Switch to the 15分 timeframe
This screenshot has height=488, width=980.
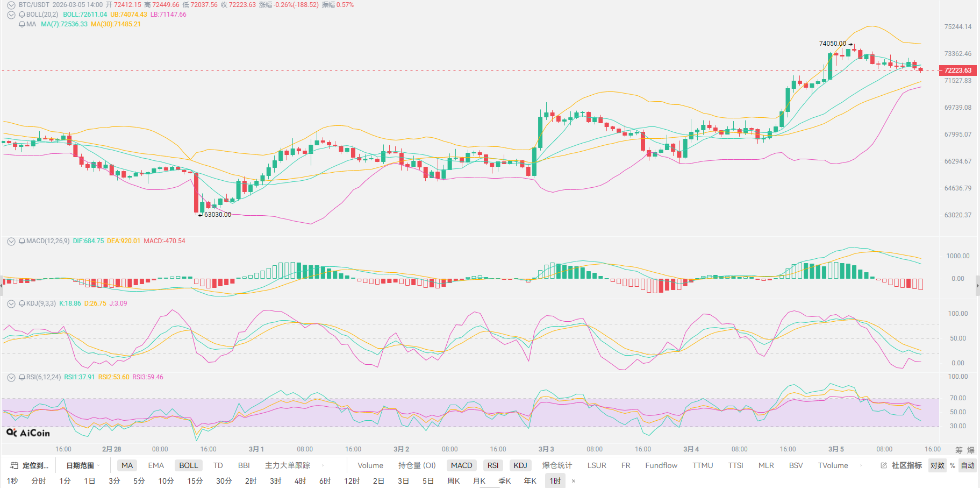[x=195, y=481]
